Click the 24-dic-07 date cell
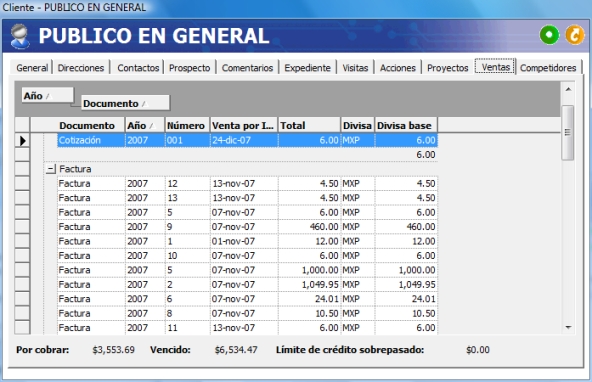 [x=244, y=140]
